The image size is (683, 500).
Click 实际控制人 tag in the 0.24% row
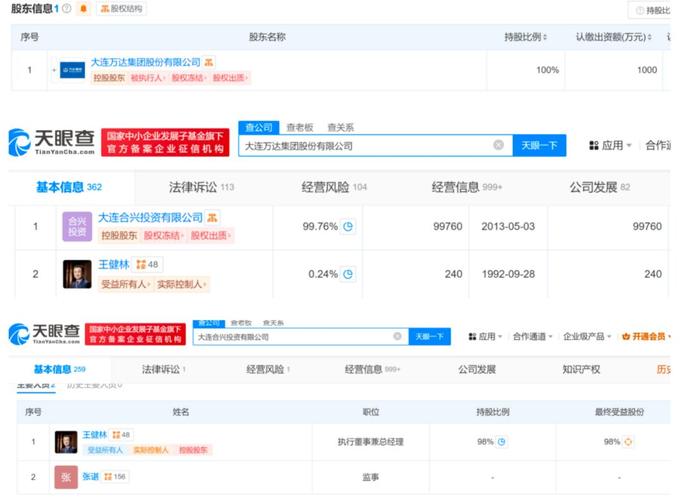coord(182,284)
